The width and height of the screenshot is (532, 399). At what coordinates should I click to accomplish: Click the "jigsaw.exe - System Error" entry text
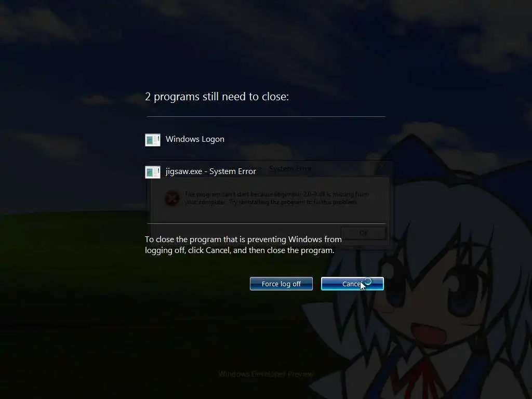[211, 171]
